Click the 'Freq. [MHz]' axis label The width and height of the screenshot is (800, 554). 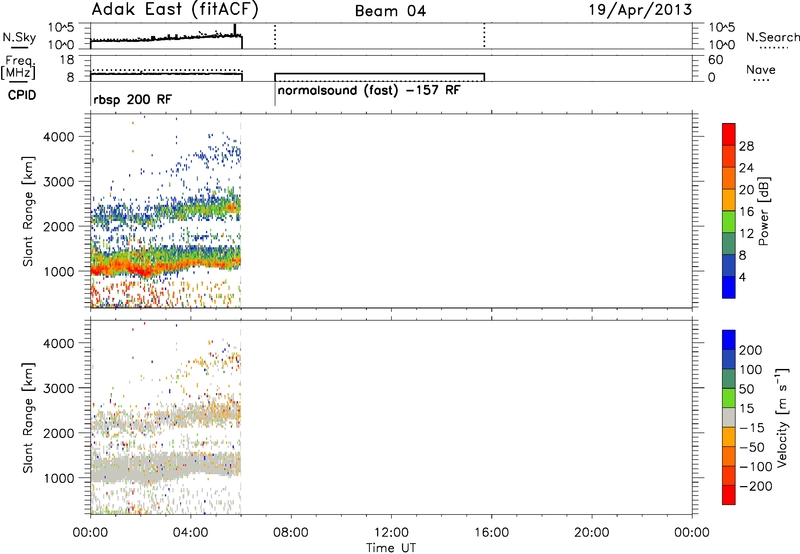18,68
